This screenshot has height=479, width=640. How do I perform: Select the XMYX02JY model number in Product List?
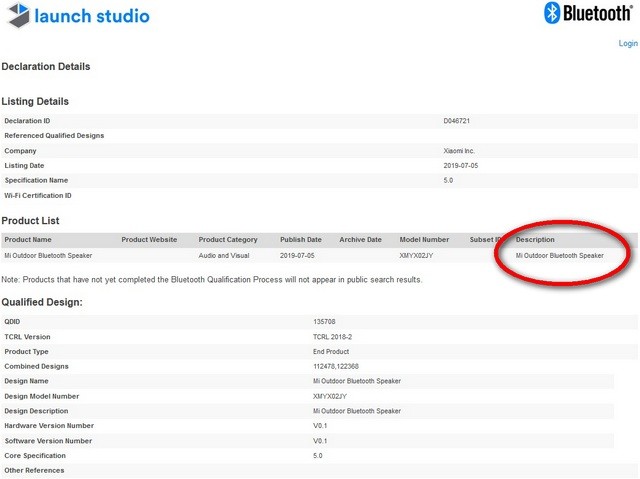416,255
